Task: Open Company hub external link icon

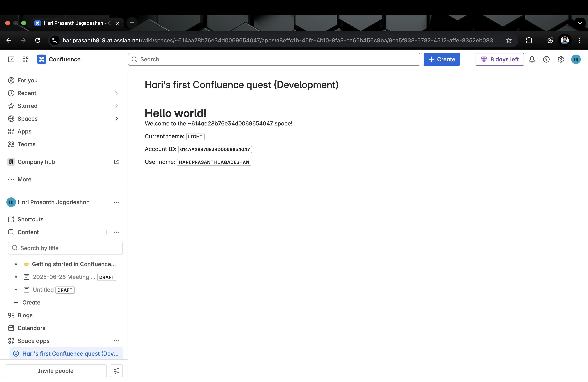Action: tap(116, 162)
